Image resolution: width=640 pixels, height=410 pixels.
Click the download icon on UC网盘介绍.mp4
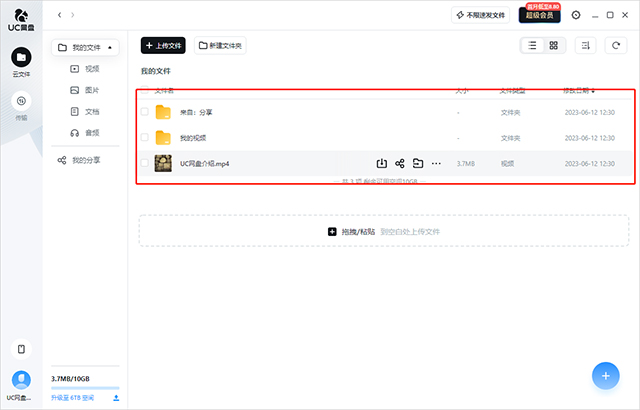click(x=382, y=163)
